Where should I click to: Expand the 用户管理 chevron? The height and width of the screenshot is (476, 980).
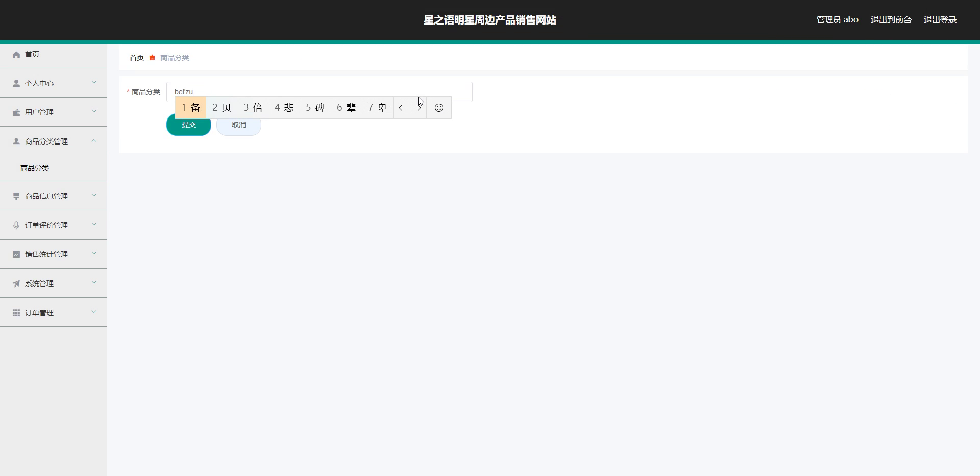94,111
